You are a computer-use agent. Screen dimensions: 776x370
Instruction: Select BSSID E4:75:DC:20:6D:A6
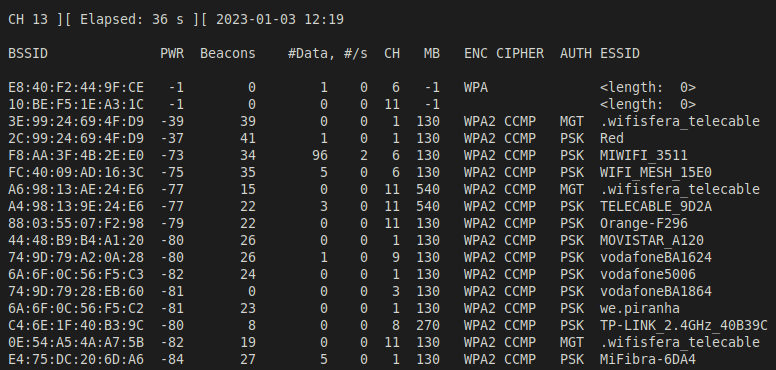[x=76, y=359]
